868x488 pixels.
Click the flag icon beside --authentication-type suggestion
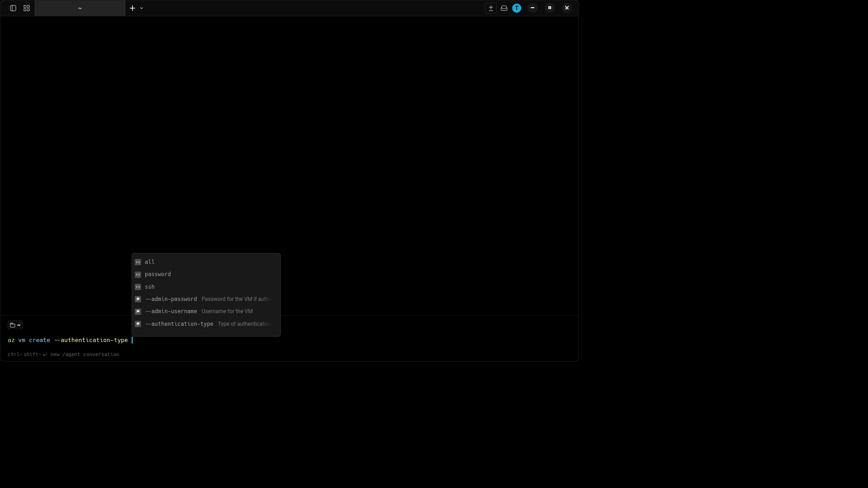[x=138, y=324]
